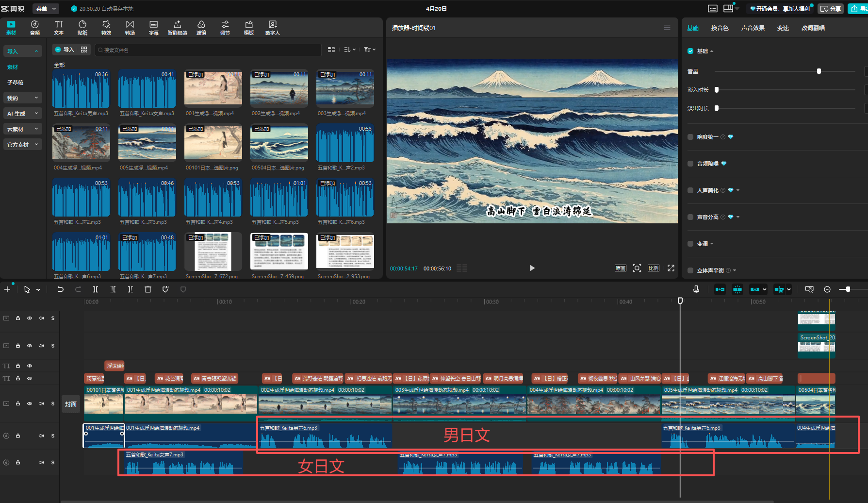The image size is (868, 503).
Task: Click the fit-timeline ruler zoom icon
Action: [809, 289]
